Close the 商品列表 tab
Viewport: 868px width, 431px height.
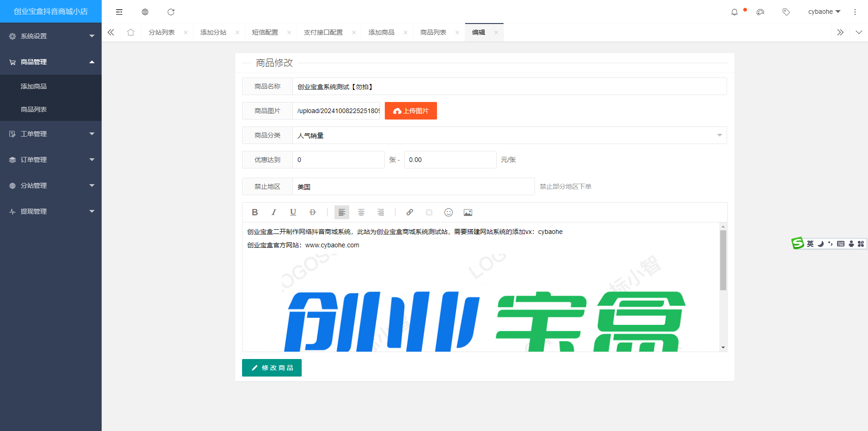click(x=457, y=32)
